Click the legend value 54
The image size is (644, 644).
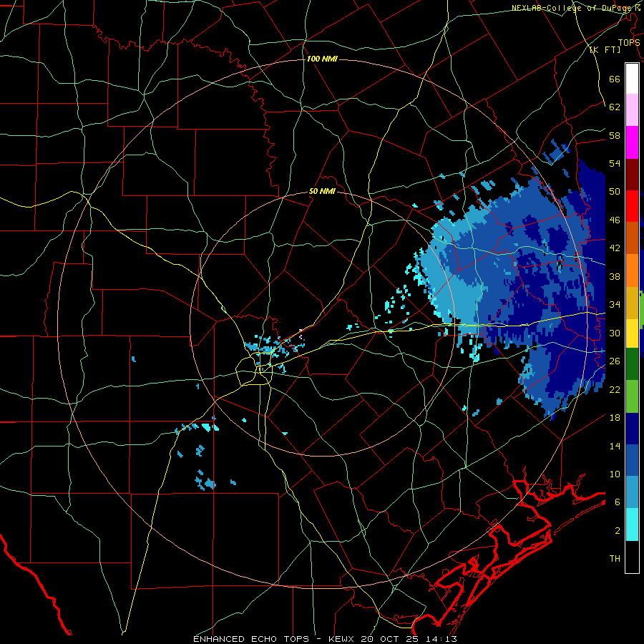(x=615, y=163)
